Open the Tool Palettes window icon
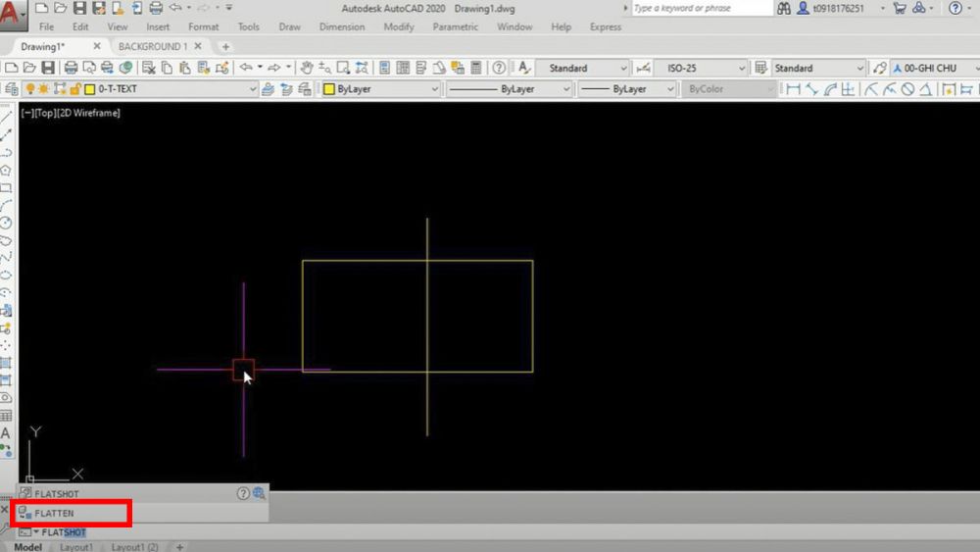Image resolution: width=980 pixels, height=552 pixels. point(421,68)
